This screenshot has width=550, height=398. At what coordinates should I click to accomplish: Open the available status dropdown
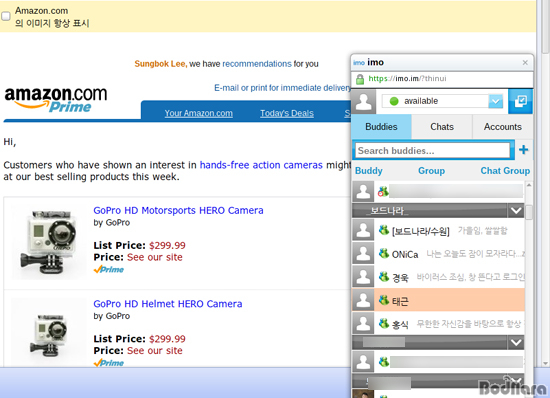click(x=496, y=102)
